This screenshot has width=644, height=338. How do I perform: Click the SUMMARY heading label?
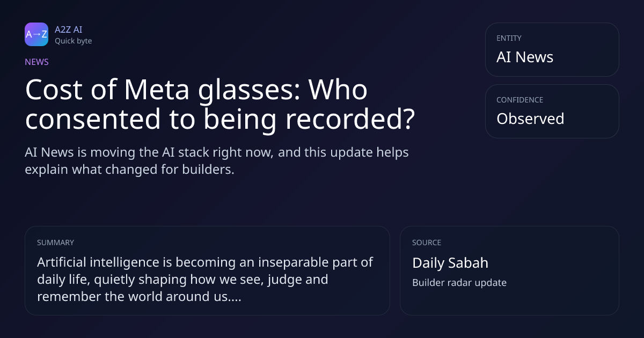pyautogui.click(x=55, y=243)
